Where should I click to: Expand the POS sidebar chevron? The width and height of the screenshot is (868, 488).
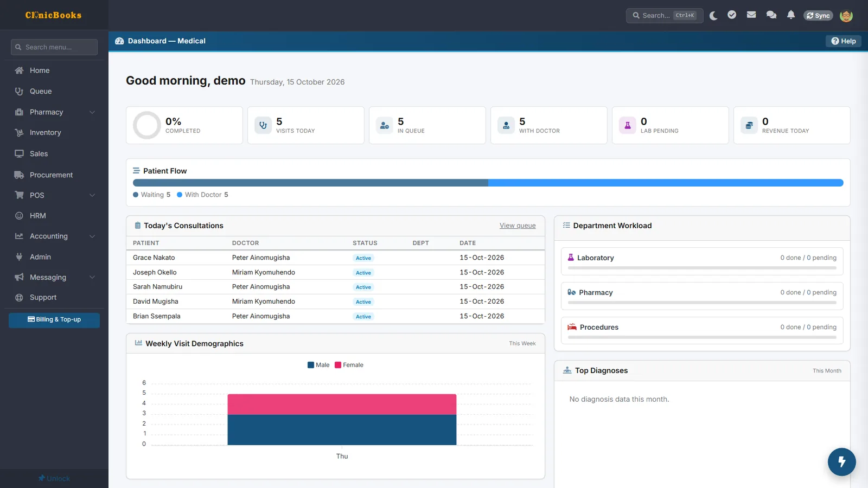92,195
